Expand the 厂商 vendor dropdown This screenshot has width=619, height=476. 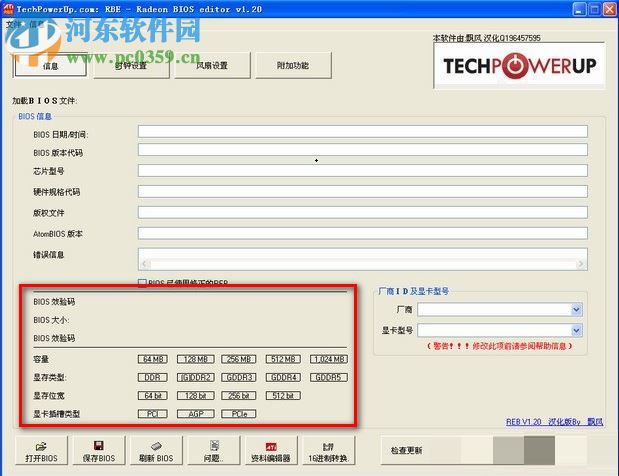[x=576, y=310]
